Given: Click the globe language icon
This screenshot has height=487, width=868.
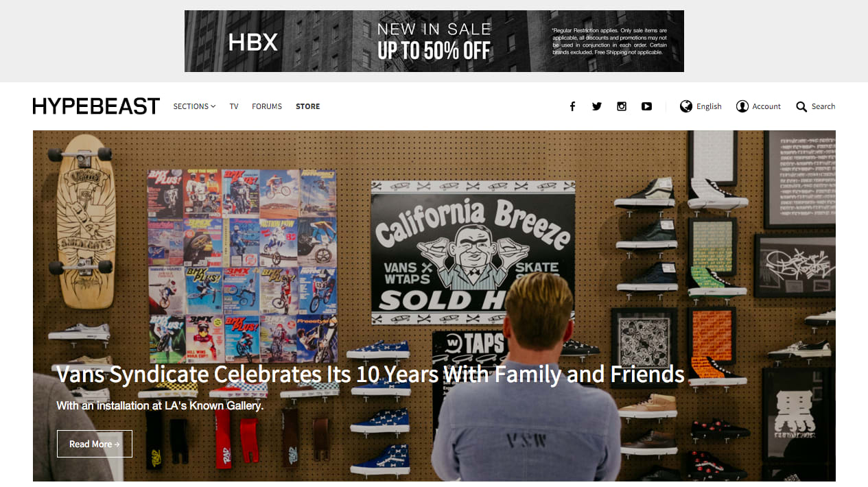Looking at the screenshot, I should 686,106.
